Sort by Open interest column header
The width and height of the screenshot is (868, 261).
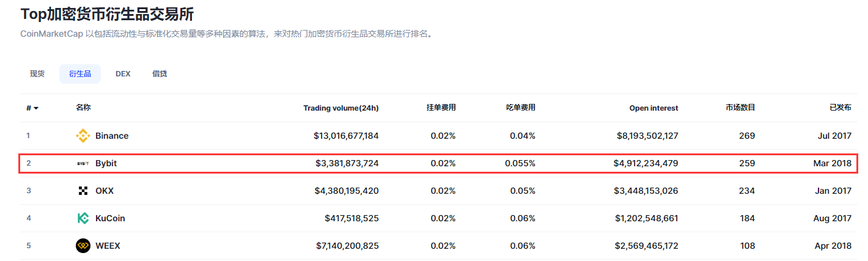tap(653, 108)
